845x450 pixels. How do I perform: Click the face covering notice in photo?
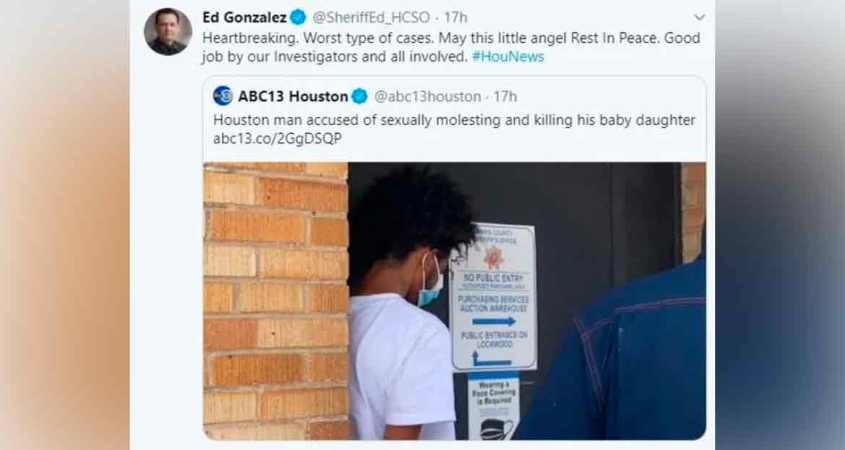493,406
